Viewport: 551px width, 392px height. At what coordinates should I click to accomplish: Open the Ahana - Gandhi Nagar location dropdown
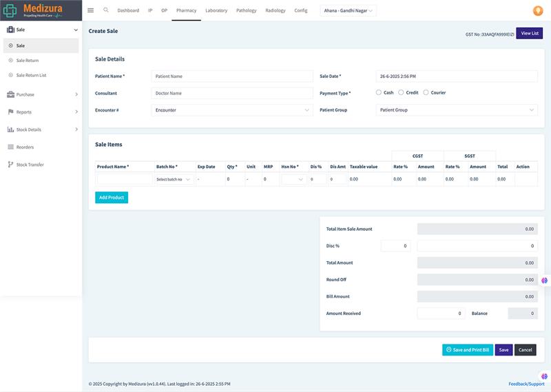click(x=348, y=10)
